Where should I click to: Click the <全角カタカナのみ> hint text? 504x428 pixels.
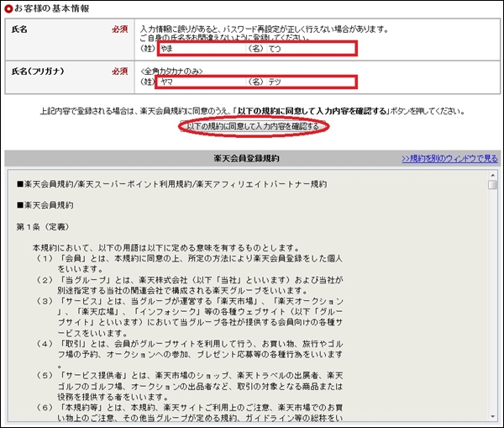pos(171,71)
